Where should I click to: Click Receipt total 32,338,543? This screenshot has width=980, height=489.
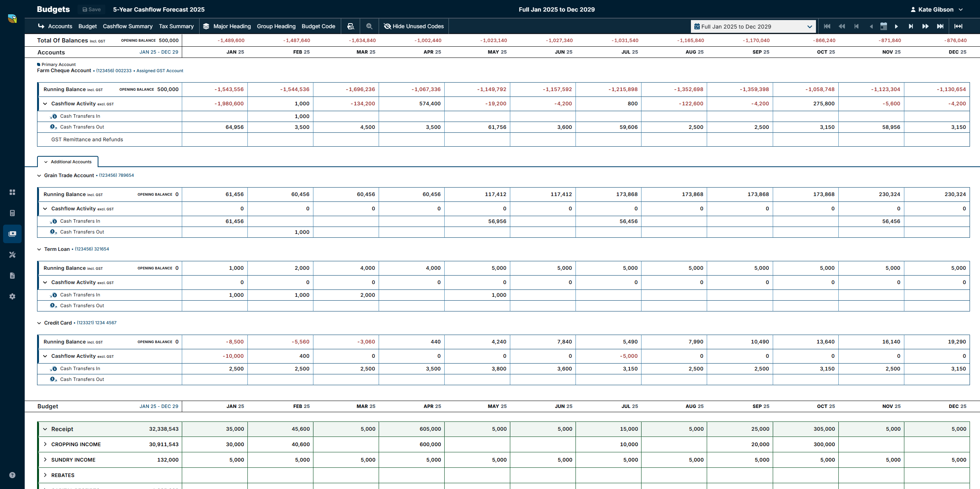164,429
